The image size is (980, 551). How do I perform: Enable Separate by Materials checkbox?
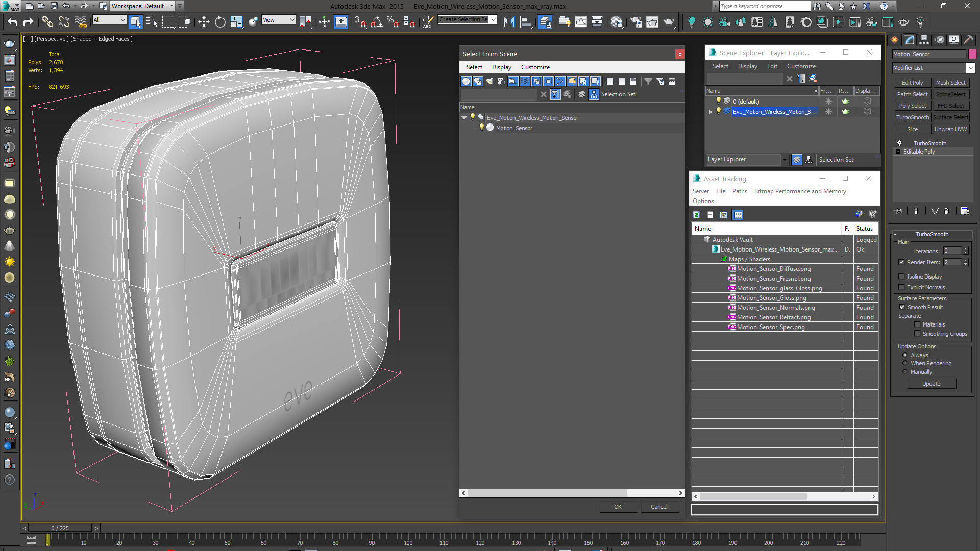pos(917,324)
